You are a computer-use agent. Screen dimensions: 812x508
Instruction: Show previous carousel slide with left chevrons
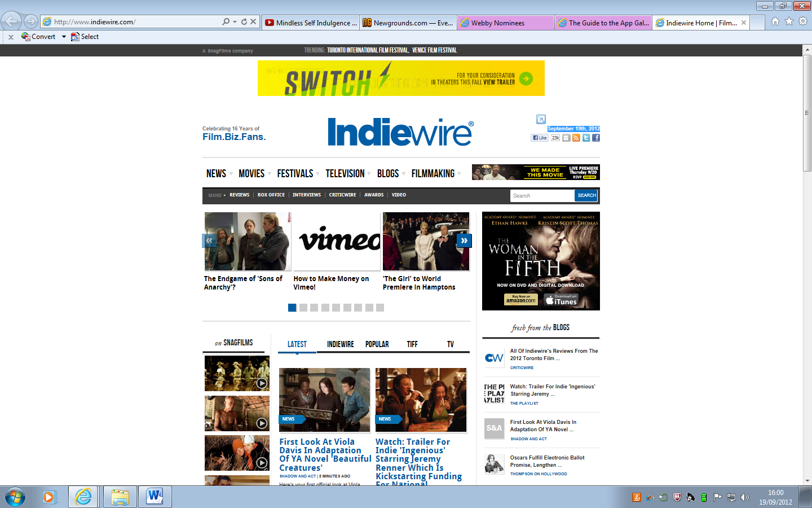[209, 240]
